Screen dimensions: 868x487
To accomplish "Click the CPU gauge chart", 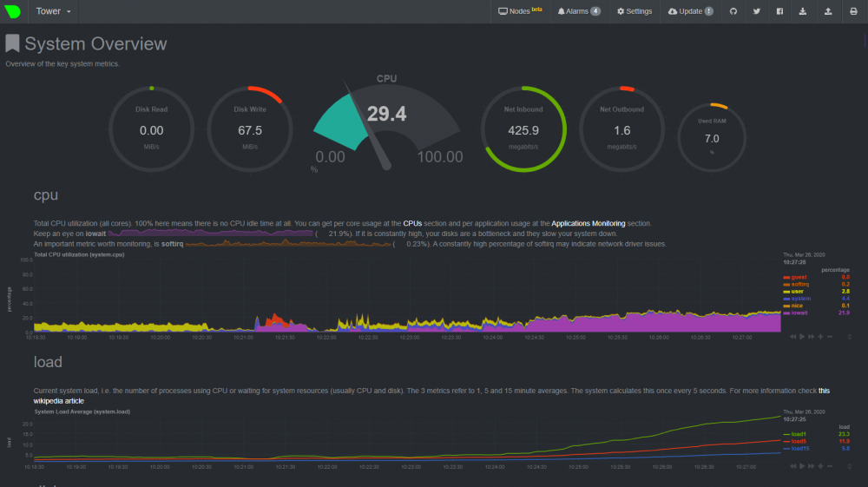I will 386,124.
